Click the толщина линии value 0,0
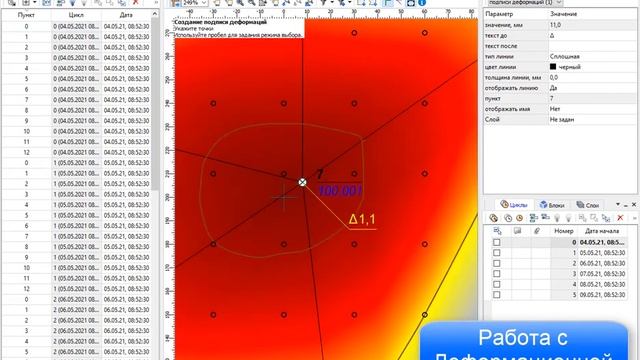Screen dimensions: 640x360 (x=592, y=77)
